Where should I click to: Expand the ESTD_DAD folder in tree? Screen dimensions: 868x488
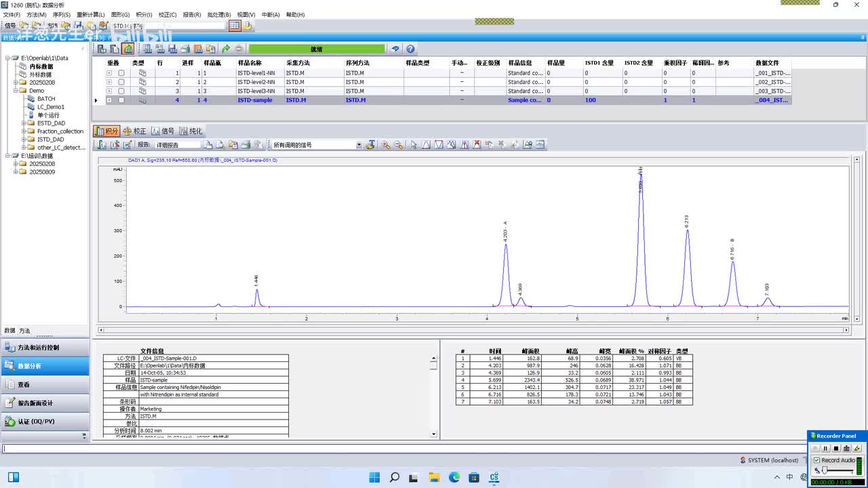click(24, 123)
